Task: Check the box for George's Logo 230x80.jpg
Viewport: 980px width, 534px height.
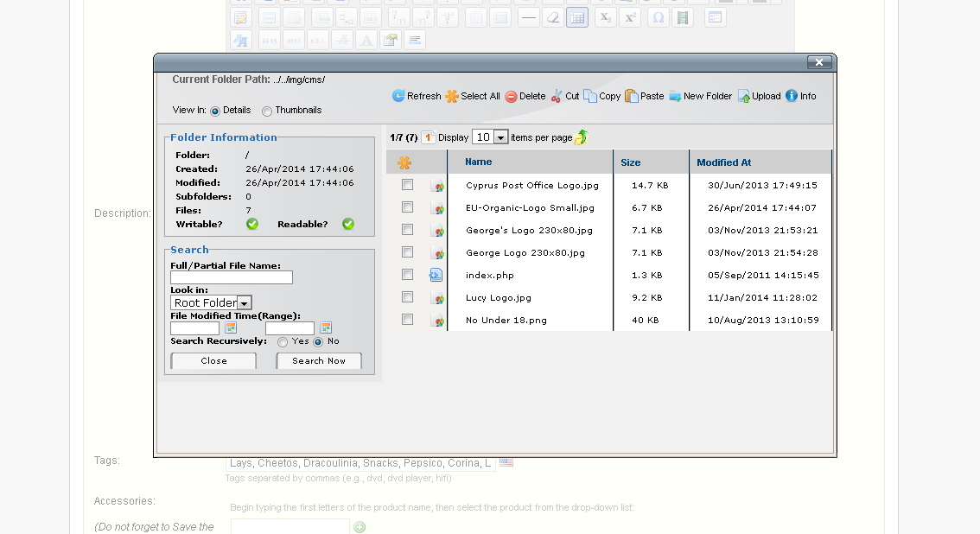Action: 408,230
